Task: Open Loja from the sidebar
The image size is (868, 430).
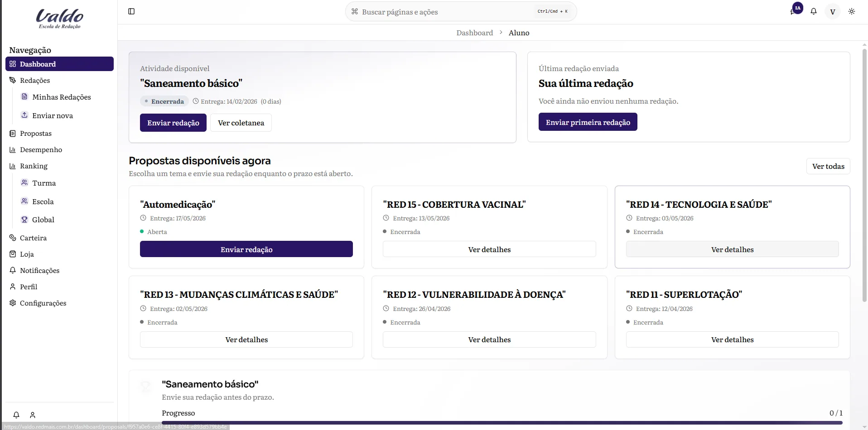Action: [x=59, y=254]
